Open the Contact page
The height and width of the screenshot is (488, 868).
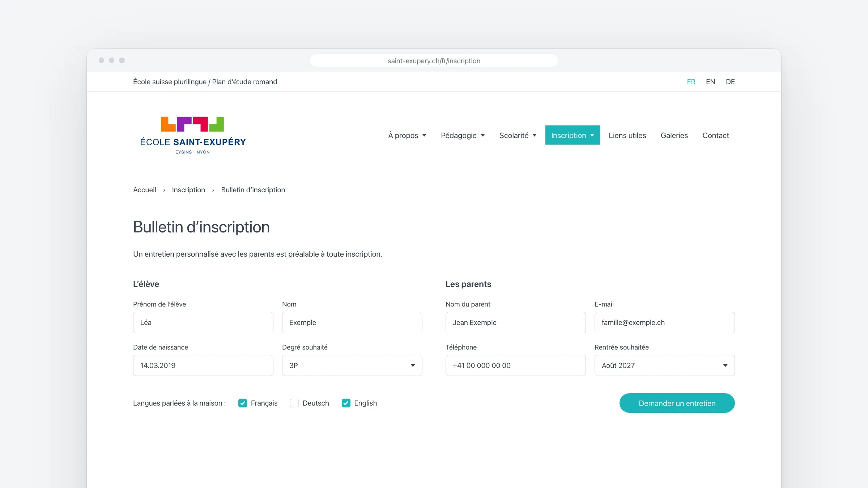[715, 135]
